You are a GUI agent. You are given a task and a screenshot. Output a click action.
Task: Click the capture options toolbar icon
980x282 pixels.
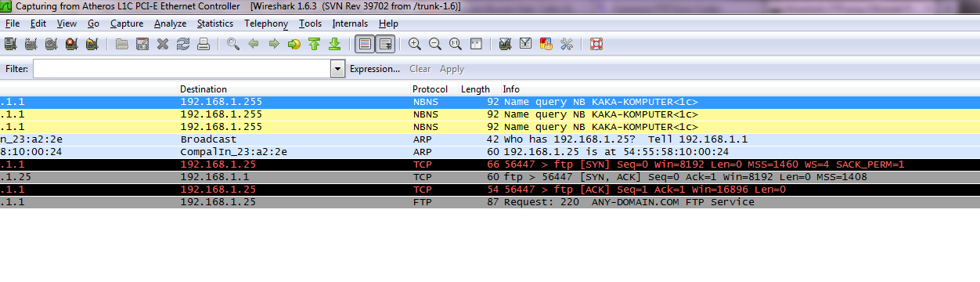tap(31, 44)
